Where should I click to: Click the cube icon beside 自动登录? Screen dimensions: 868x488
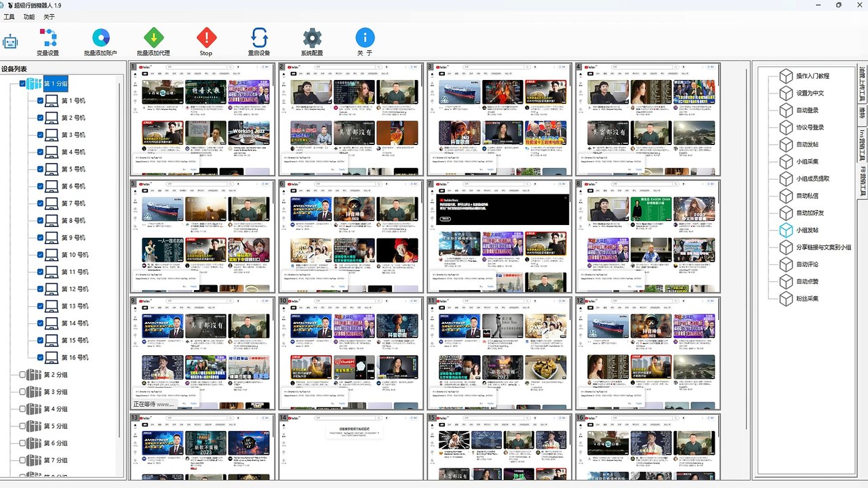[x=786, y=110]
